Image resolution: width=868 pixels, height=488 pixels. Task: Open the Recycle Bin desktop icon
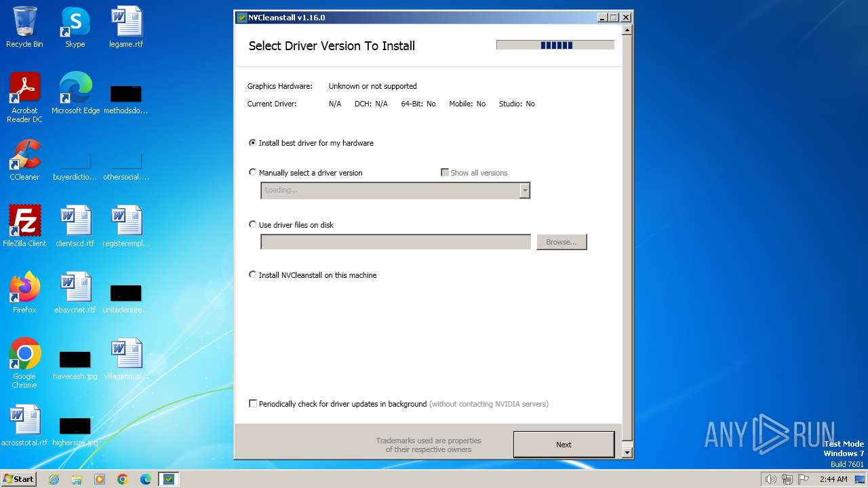[x=24, y=27]
